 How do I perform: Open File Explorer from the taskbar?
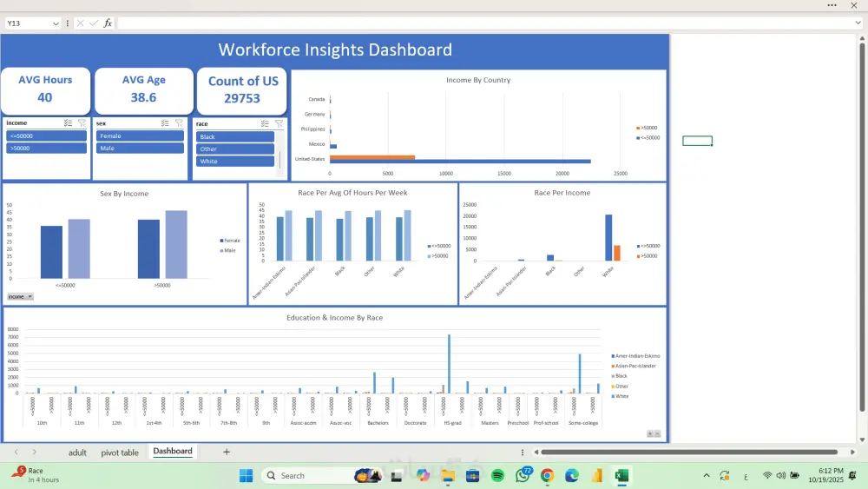pyautogui.click(x=448, y=476)
